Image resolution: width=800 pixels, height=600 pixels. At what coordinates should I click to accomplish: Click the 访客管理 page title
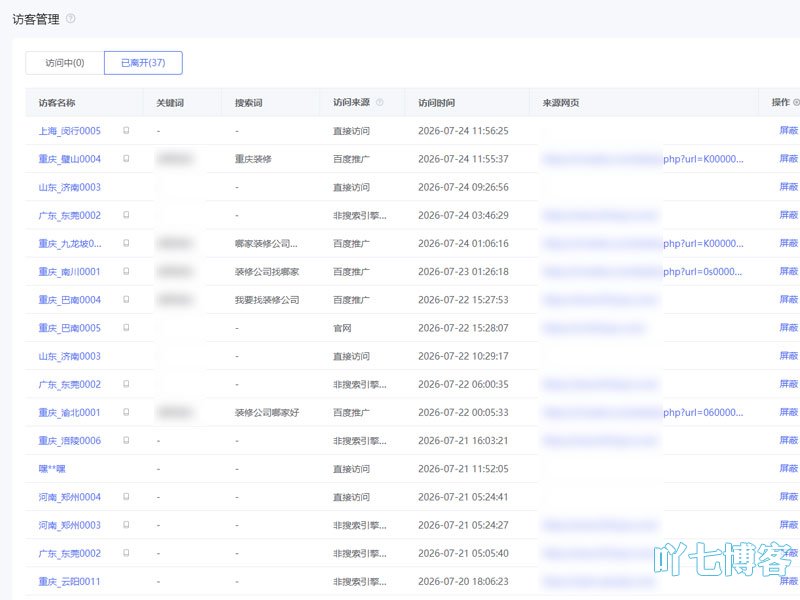[36, 19]
